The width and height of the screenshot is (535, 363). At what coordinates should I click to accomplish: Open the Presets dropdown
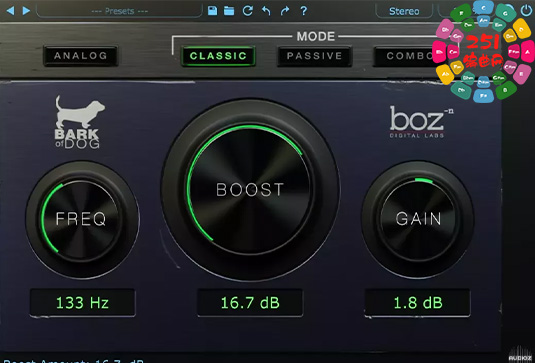119,11
